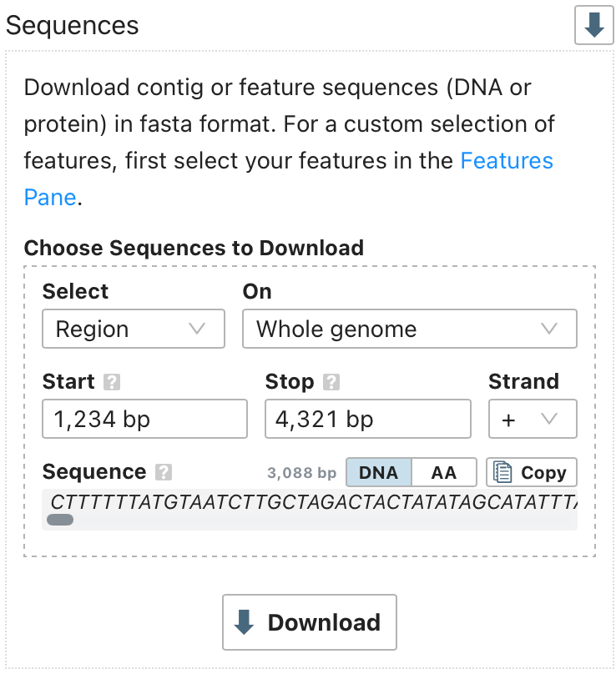Click the Strand label above the dropdown
616x674 pixels.
(x=523, y=381)
